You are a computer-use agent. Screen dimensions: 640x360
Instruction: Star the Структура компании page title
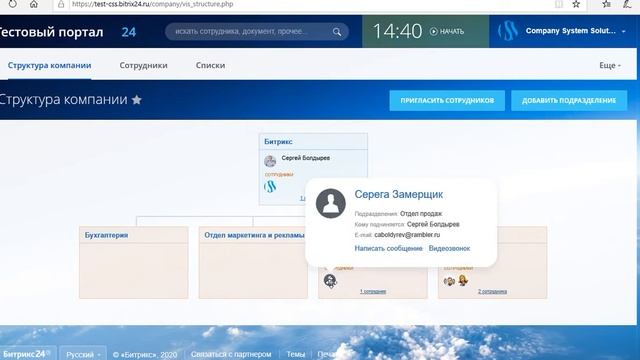137,100
